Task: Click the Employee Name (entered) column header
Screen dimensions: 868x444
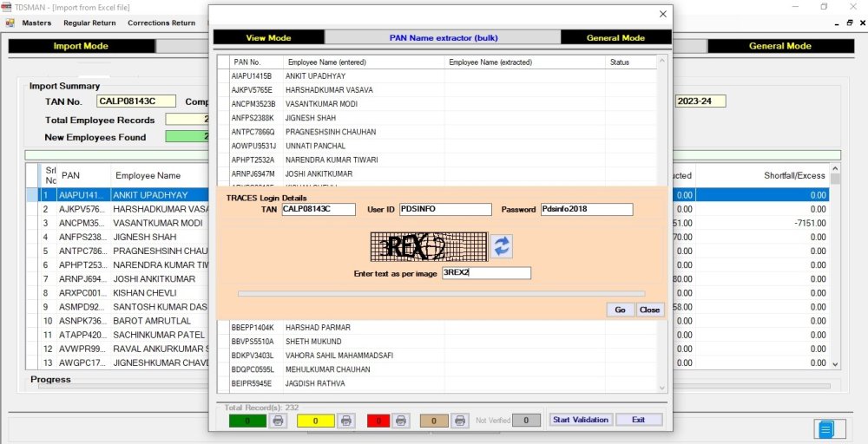Action: [x=364, y=62]
